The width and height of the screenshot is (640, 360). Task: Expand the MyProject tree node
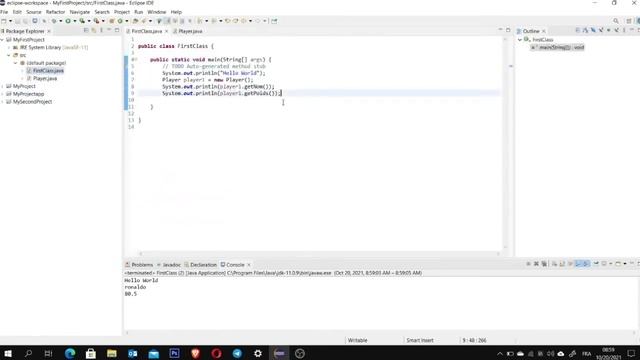pos(2,86)
